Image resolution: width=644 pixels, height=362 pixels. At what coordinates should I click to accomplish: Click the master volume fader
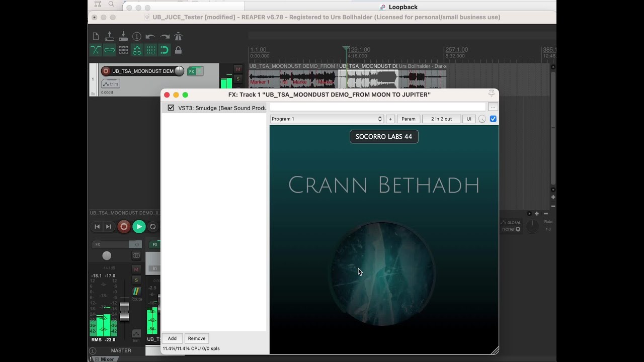coord(124,312)
